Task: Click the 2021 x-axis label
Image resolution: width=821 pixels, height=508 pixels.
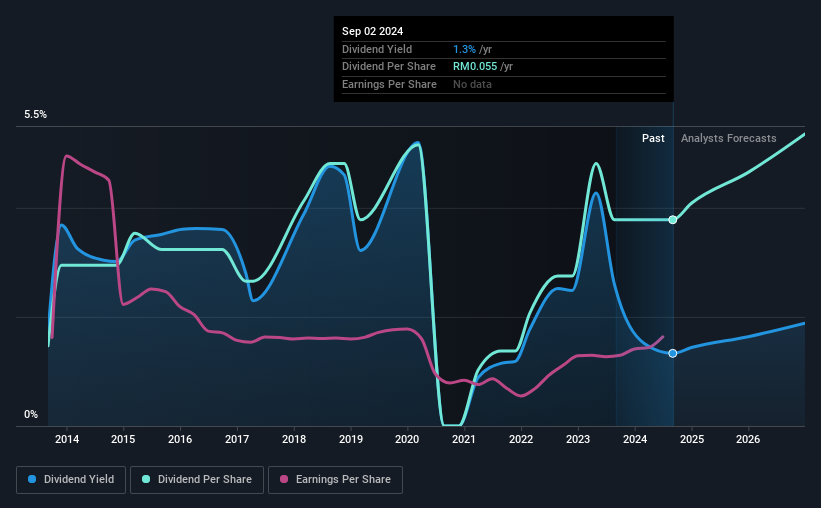Action: (464, 439)
